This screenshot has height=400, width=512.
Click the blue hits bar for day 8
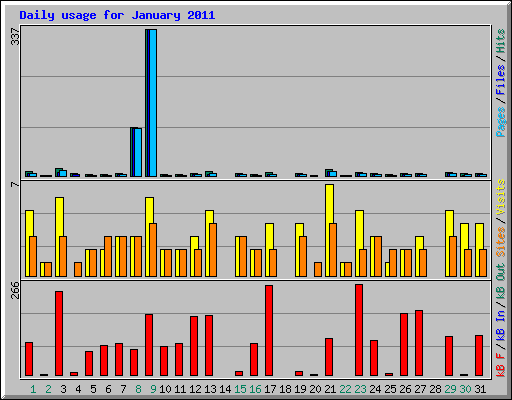click(x=136, y=152)
